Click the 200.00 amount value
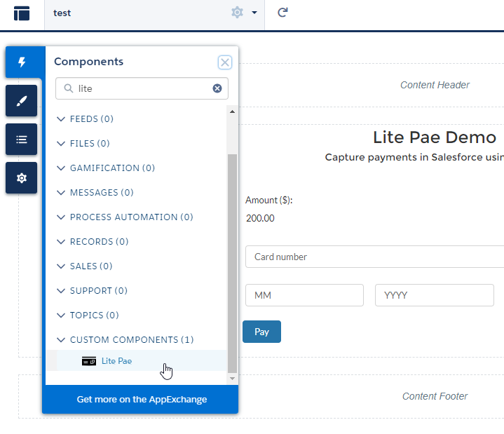Screen dimensions: 504x434 pyautogui.click(x=260, y=218)
